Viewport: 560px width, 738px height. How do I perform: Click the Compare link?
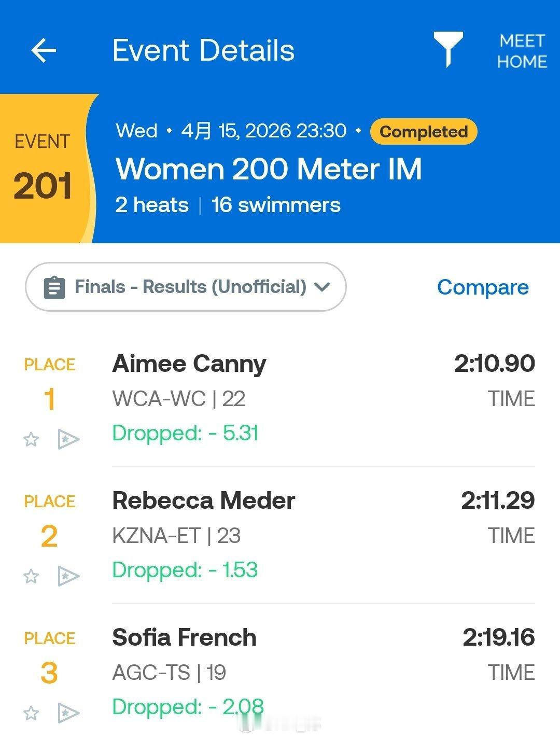483,287
